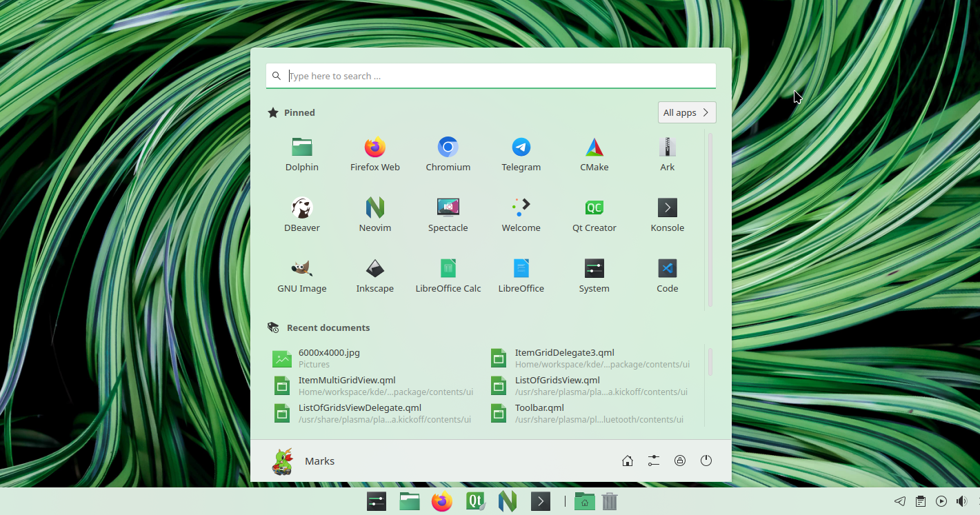Launch the pinned Qt Creator app
This screenshot has width=980, height=515.
pos(594,214)
